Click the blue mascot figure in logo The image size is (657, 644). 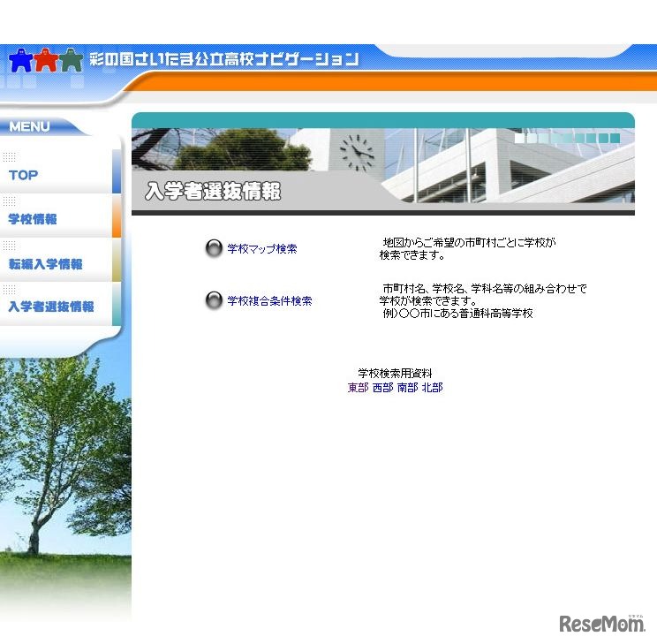point(20,61)
